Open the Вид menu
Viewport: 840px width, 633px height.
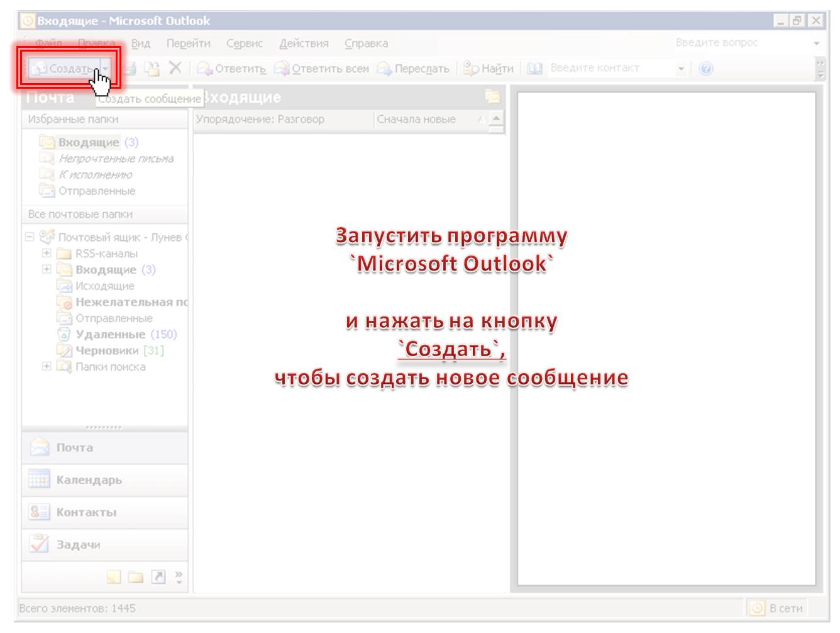141,43
